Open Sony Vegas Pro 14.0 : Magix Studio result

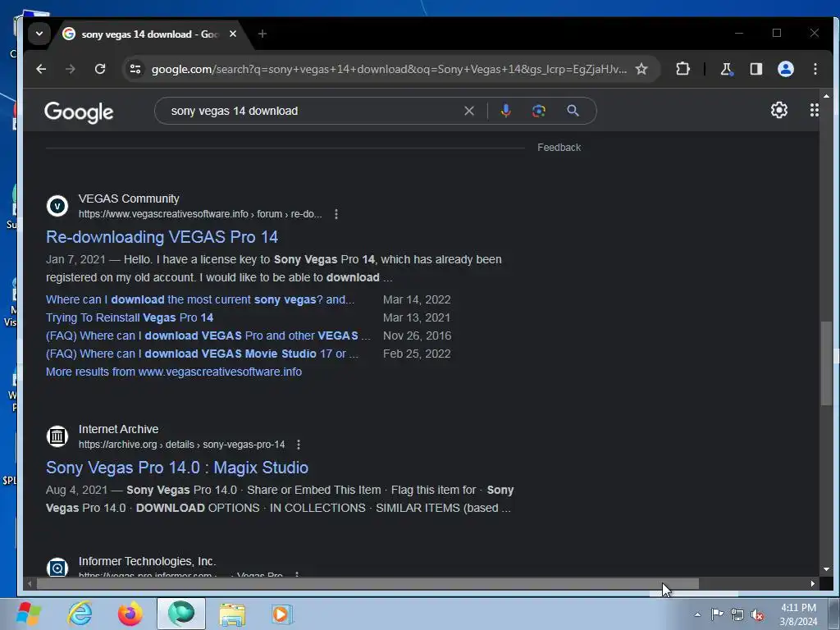pos(177,468)
